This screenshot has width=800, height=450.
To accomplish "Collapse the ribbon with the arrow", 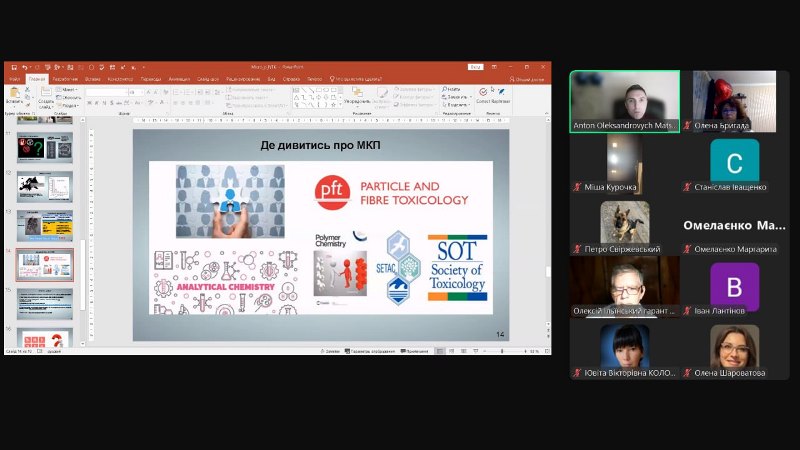I will pyautogui.click(x=546, y=113).
